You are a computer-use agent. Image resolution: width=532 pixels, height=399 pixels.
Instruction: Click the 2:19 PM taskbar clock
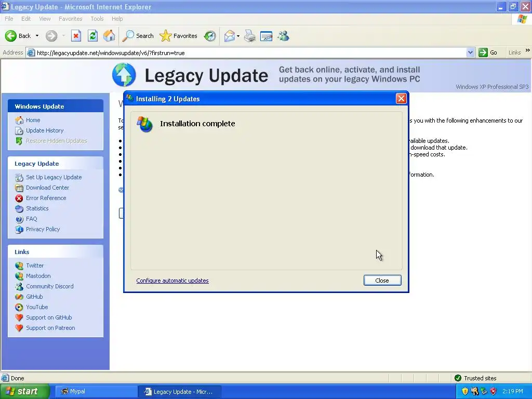coord(513,391)
